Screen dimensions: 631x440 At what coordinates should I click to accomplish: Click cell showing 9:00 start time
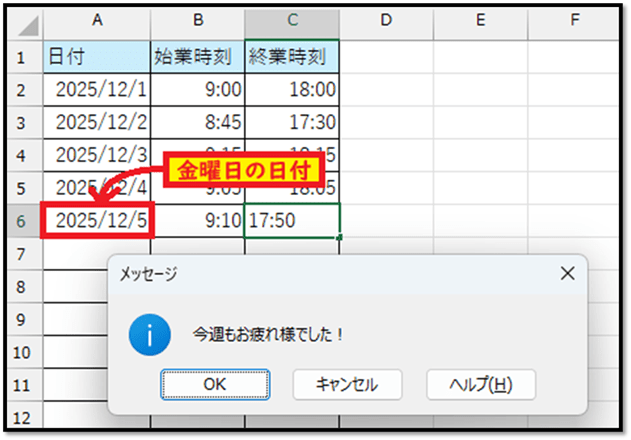pyautogui.click(x=197, y=89)
